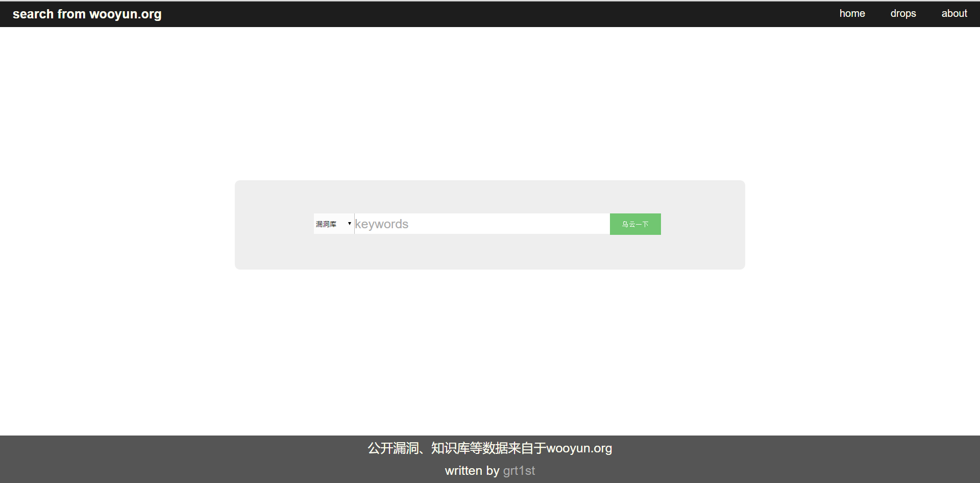Go to the home page link
The height and width of the screenshot is (483, 980).
[x=852, y=14]
